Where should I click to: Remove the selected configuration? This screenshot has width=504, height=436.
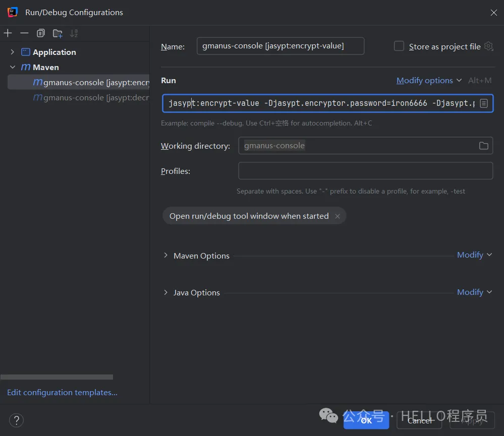click(24, 33)
